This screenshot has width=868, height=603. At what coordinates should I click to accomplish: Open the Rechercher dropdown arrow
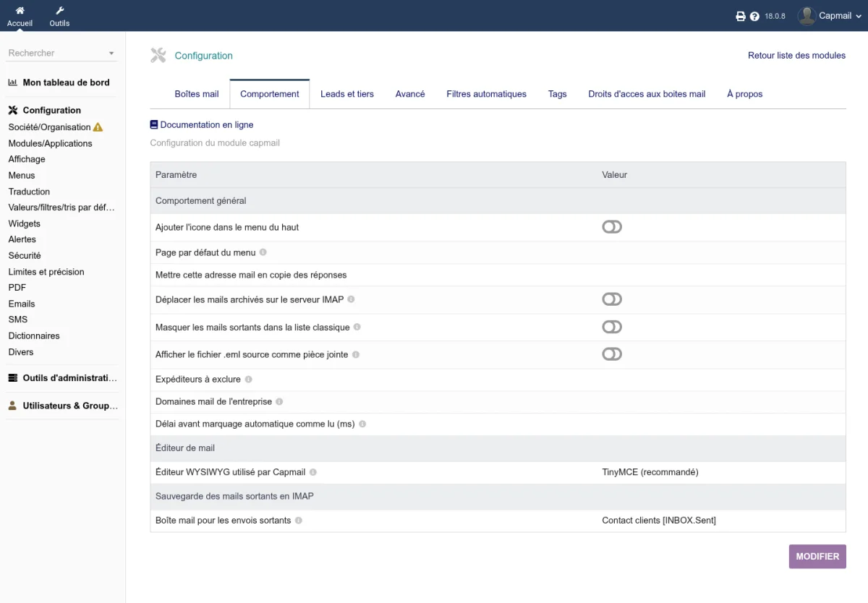point(111,54)
